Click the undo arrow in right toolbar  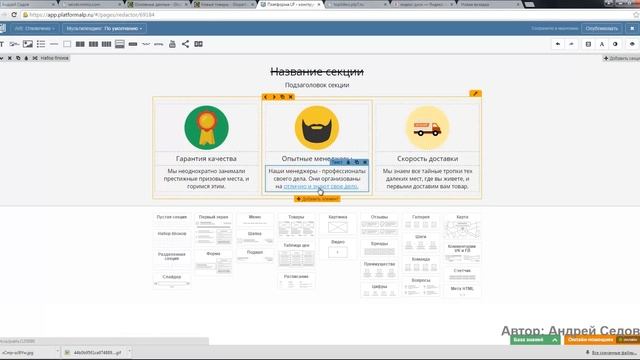click(558, 44)
